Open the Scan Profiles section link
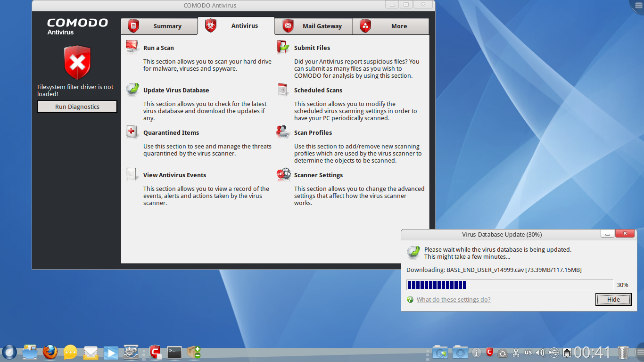Viewport: 644px width, 362px height. tap(313, 132)
